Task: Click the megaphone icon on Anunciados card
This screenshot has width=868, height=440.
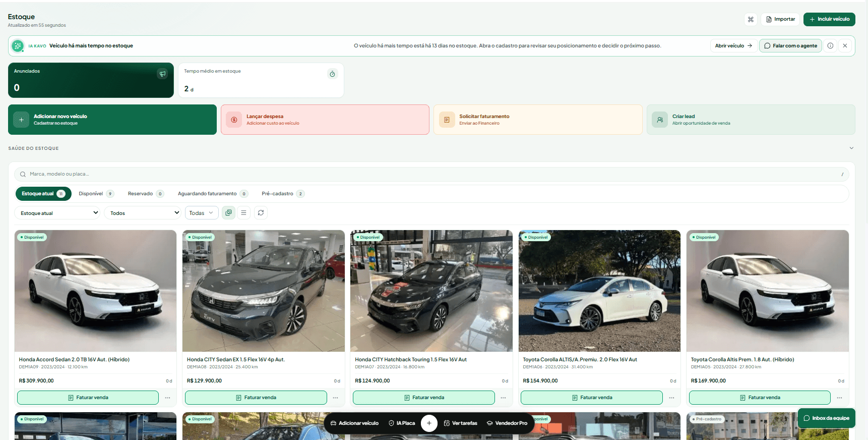Action: [x=162, y=74]
